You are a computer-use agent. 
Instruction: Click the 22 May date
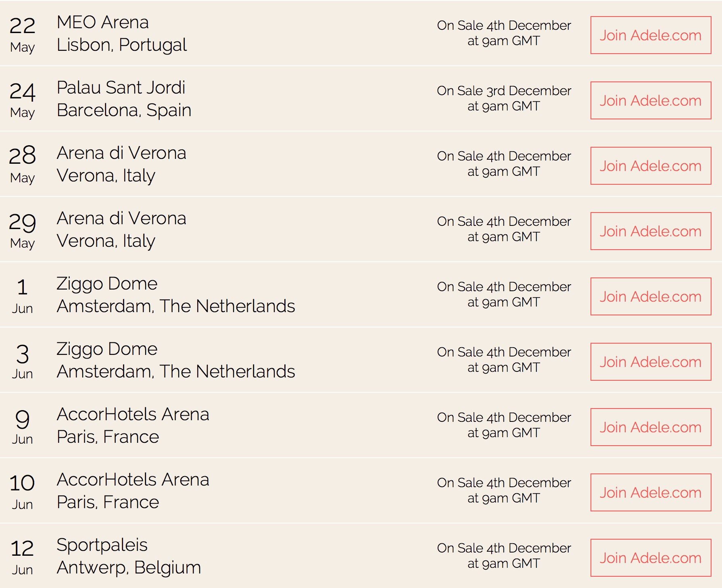(22, 35)
